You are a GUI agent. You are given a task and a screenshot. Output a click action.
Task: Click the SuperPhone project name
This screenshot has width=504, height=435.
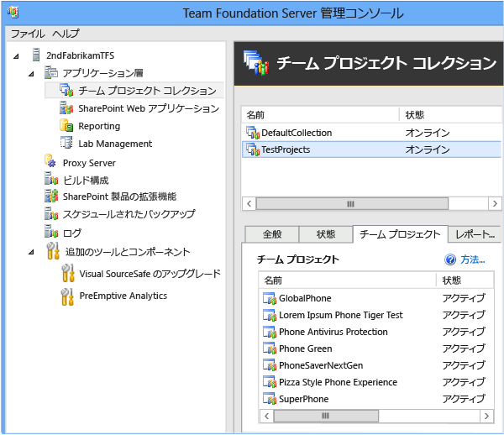(x=304, y=399)
